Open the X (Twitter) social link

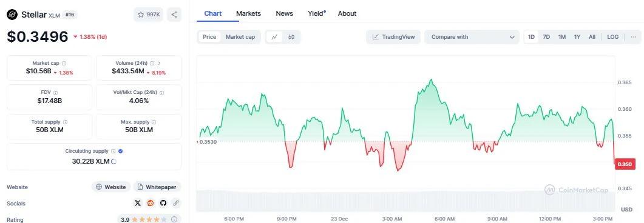point(138,203)
